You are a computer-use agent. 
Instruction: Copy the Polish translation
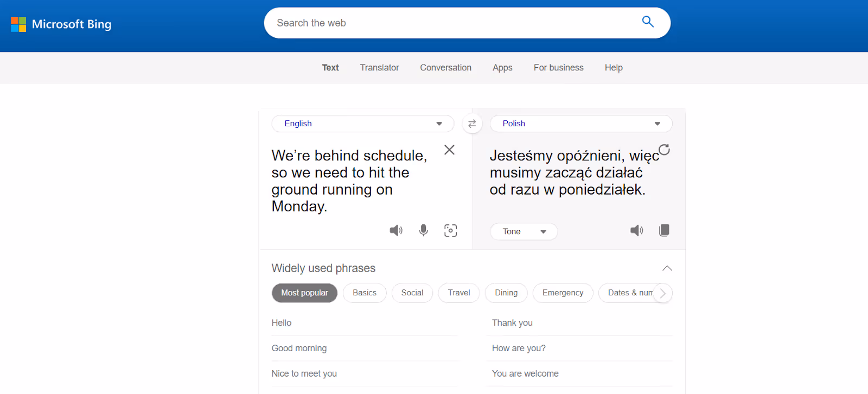(x=664, y=230)
